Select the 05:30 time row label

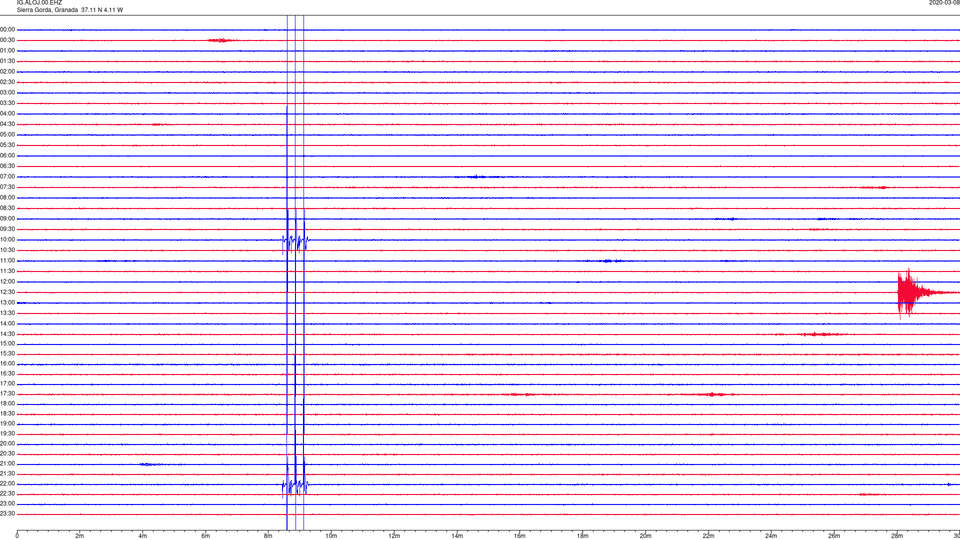tap(7, 145)
